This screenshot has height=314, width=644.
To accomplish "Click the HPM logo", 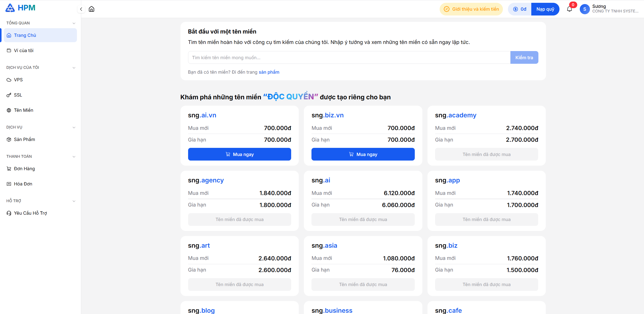I will pos(20,8).
